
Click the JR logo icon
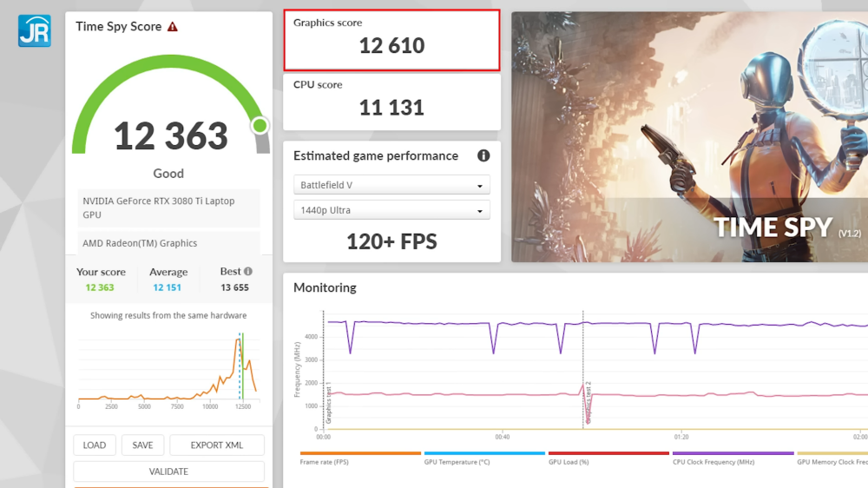point(35,31)
